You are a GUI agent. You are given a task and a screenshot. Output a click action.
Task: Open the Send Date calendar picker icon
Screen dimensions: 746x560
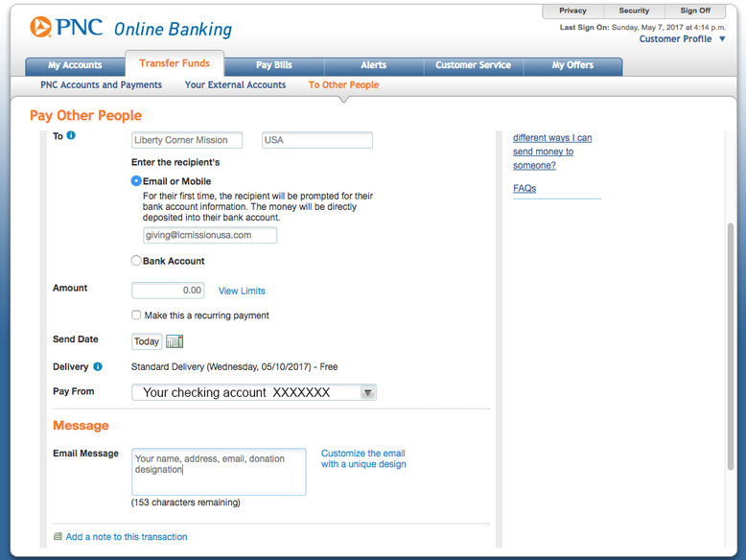pos(175,341)
